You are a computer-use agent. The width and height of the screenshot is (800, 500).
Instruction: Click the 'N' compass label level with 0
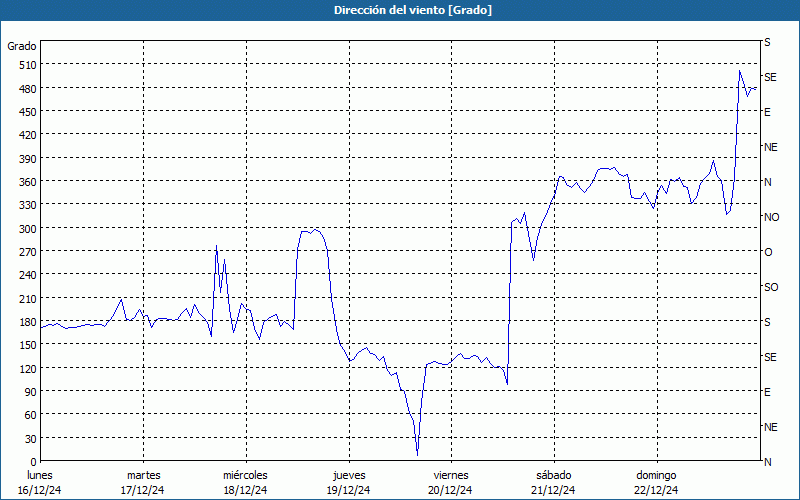(x=768, y=462)
